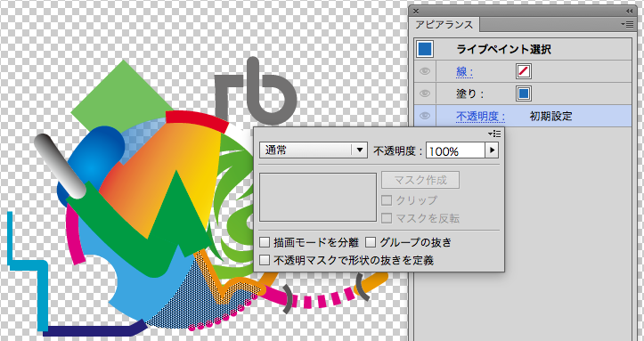Collapse the panel via the double-arrow icon

(630, 11)
